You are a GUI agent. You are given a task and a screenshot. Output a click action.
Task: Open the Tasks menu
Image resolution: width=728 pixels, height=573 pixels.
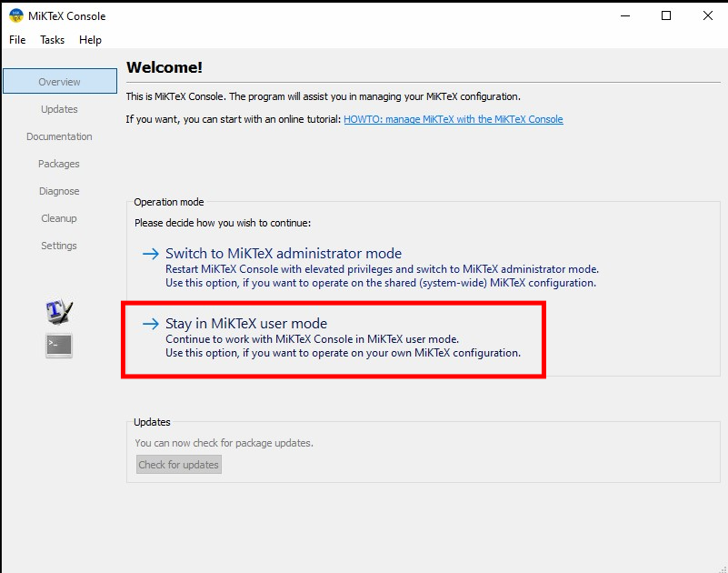53,40
